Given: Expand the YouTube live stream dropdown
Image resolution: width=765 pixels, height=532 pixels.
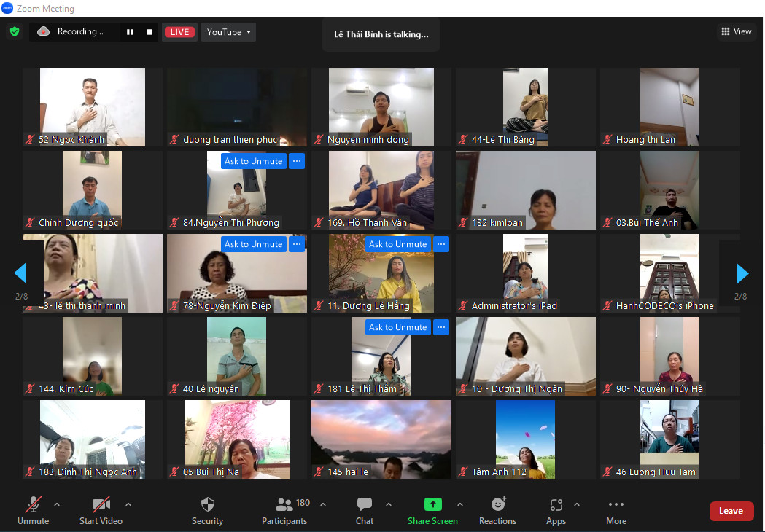Looking at the screenshot, I should pyautogui.click(x=228, y=32).
